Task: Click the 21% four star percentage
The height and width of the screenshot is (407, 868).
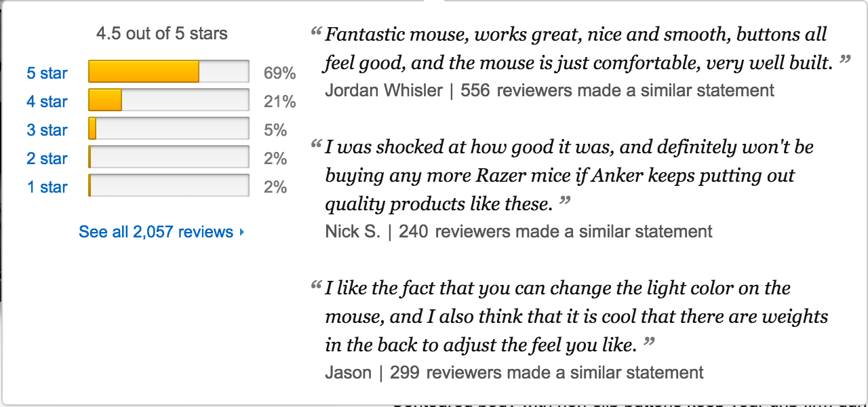Action: (x=280, y=102)
